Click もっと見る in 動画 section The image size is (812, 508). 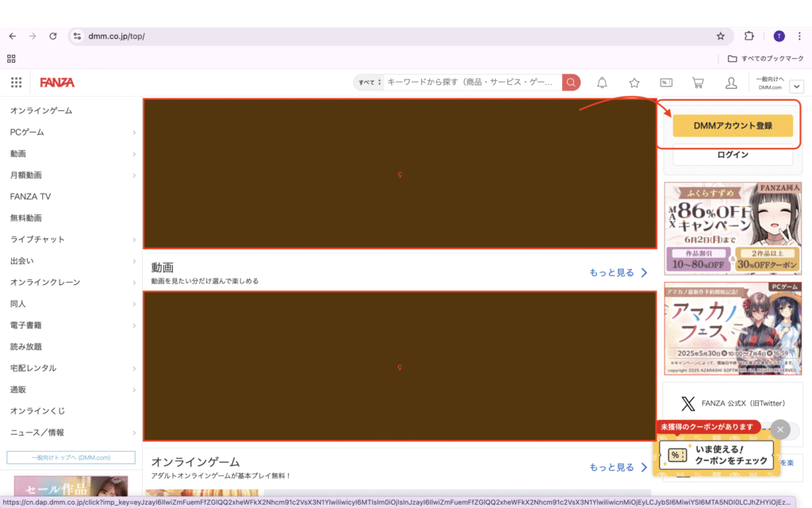(x=619, y=273)
